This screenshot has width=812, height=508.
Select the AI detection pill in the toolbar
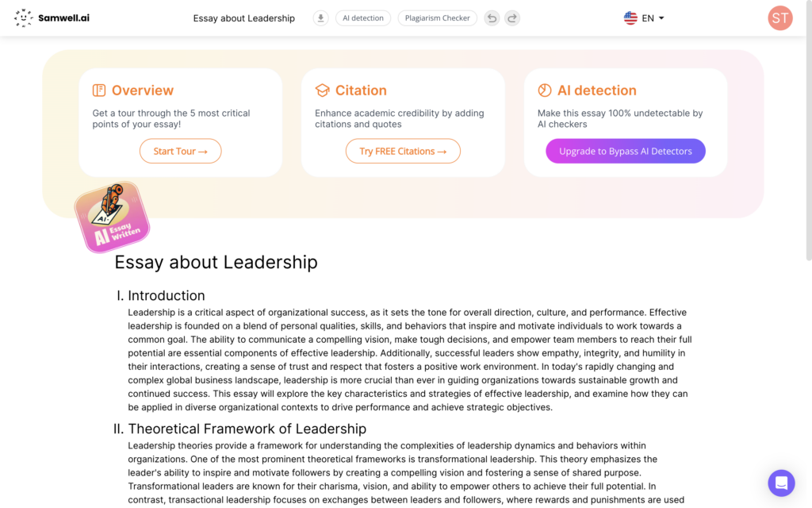click(x=363, y=17)
